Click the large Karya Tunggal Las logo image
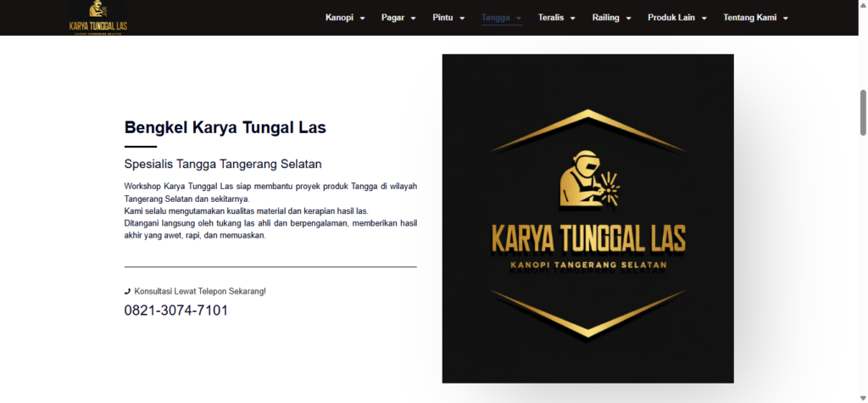This screenshot has height=403, width=868. 588,218
